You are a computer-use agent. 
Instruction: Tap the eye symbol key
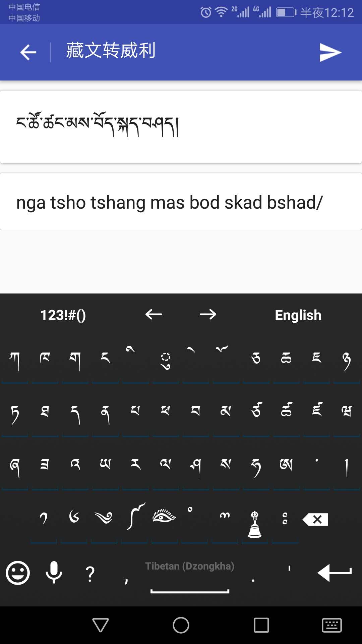[x=164, y=516]
